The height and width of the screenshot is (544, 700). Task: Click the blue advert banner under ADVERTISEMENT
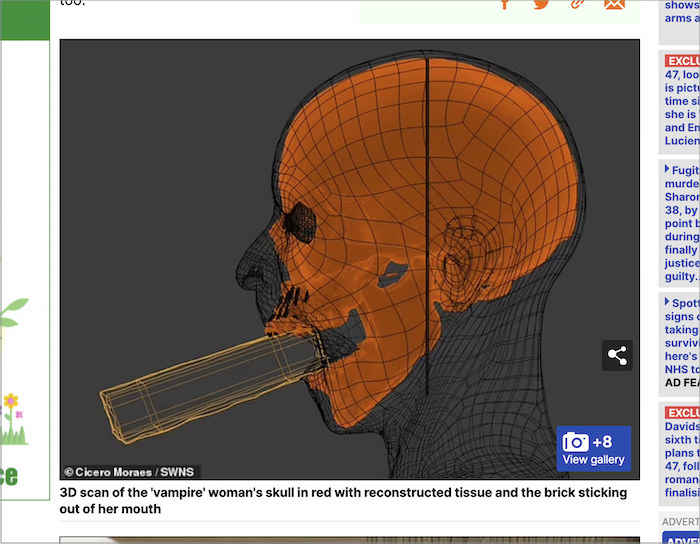[681, 538]
